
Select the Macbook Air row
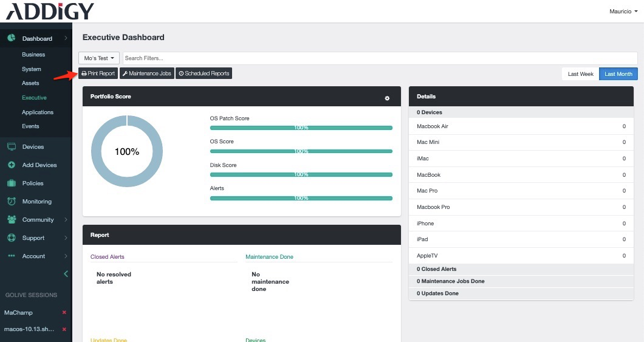tap(521, 126)
